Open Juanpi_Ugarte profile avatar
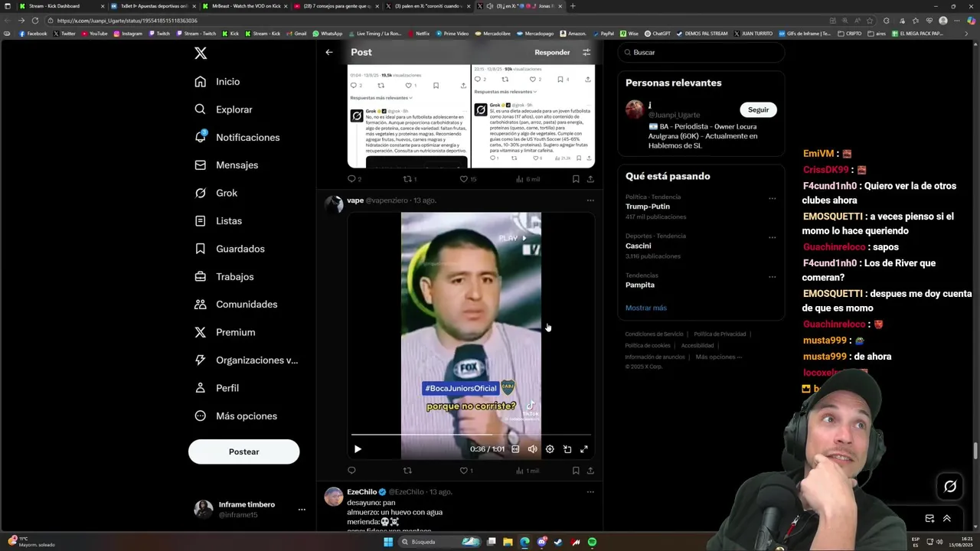Image resolution: width=980 pixels, height=551 pixels. click(x=635, y=109)
